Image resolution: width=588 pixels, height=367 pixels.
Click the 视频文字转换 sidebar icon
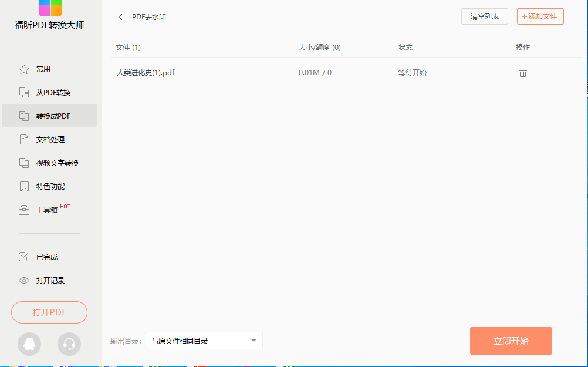click(23, 163)
